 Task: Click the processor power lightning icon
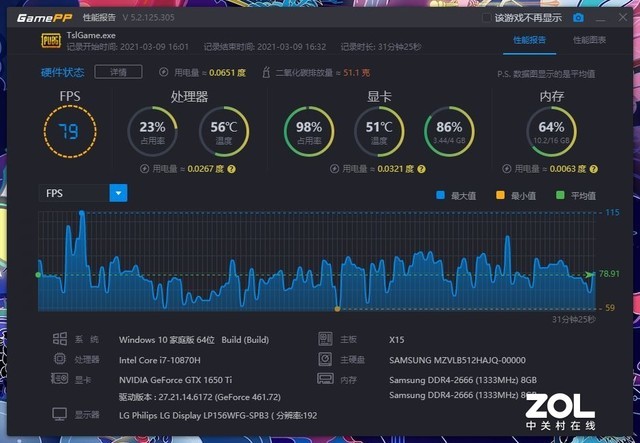[144, 169]
